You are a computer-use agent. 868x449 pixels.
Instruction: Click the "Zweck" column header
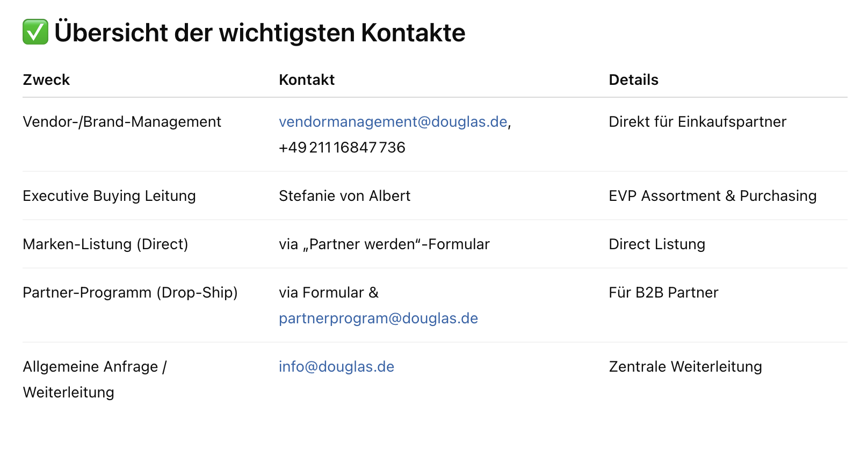[x=46, y=80]
